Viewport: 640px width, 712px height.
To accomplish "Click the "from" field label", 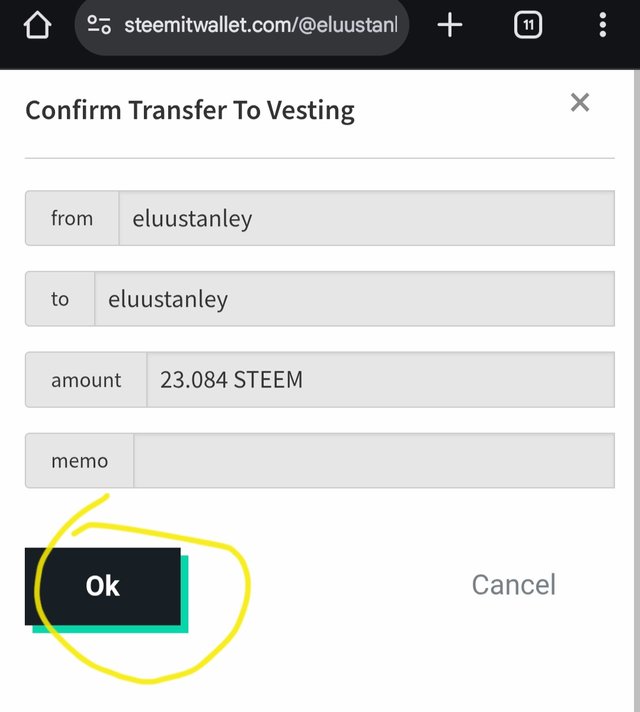I will pos(72,218).
